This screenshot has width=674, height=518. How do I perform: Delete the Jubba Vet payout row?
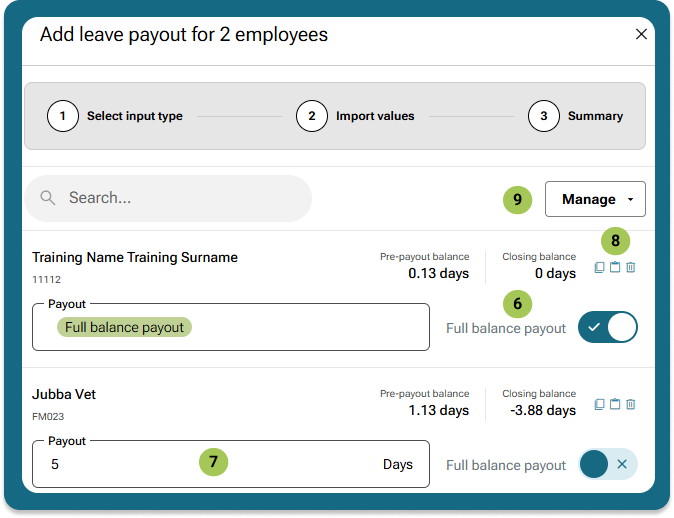coord(631,405)
